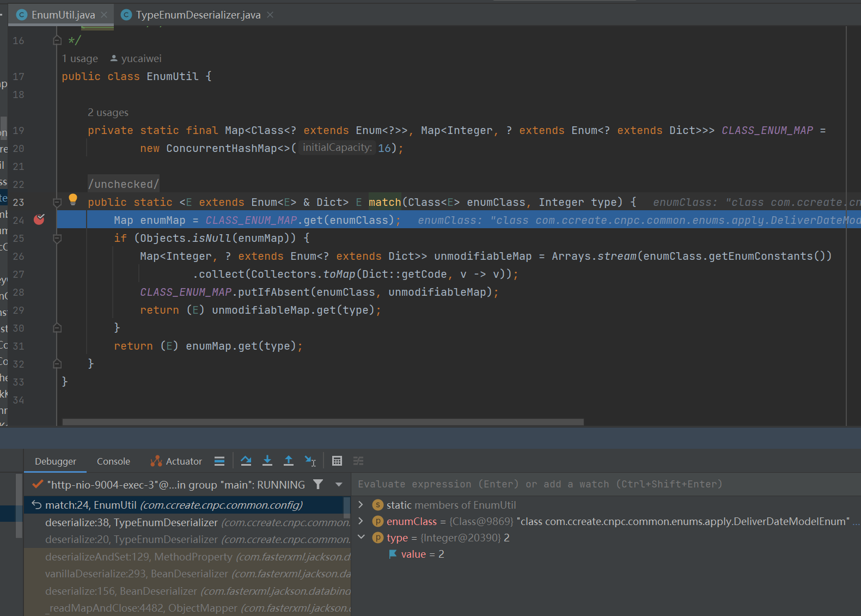This screenshot has width=861, height=616.
Task: Click isNull call on line 25
Action: pyautogui.click(x=212, y=238)
